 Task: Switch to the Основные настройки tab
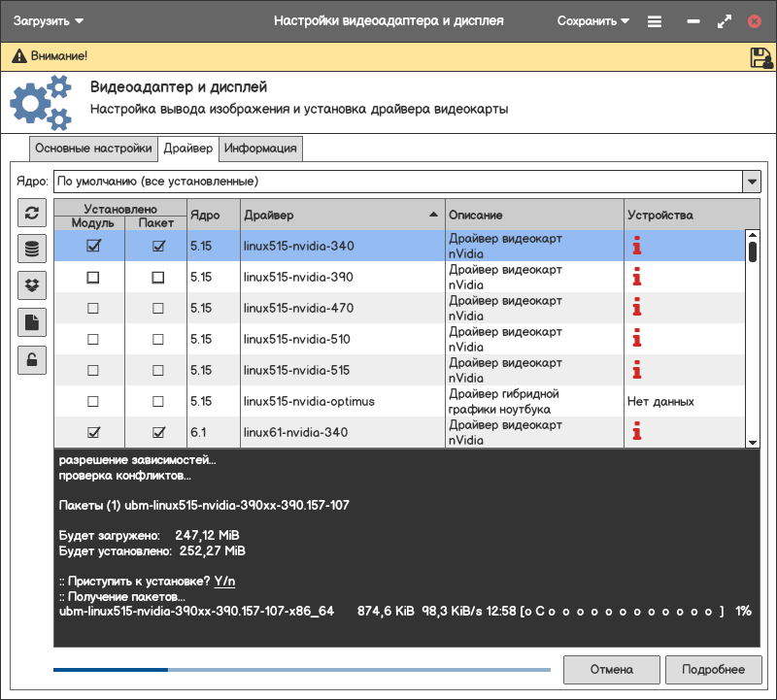pyautogui.click(x=93, y=149)
